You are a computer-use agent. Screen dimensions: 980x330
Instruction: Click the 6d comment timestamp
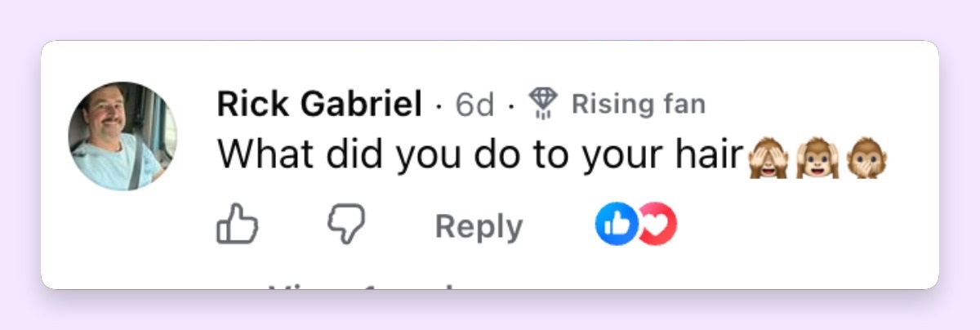[x=475, y=105]
